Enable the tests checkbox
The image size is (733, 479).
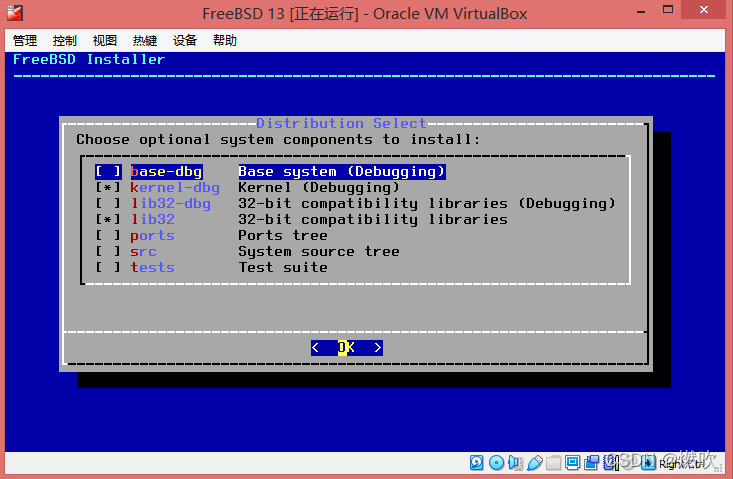[108, 267]
